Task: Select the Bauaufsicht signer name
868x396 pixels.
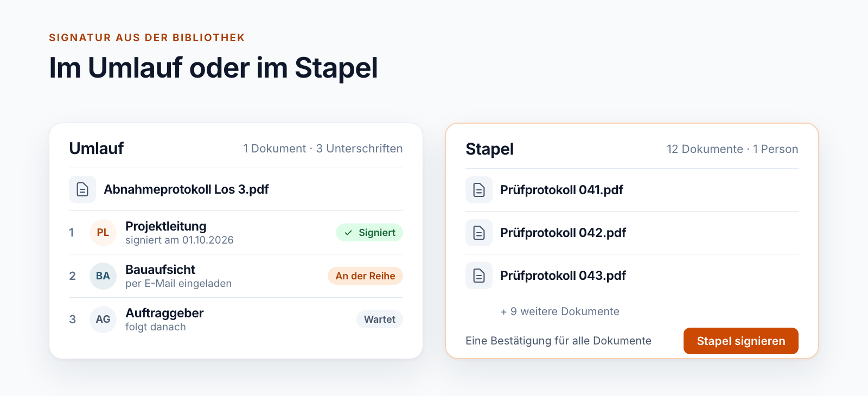Action: pyautogui.click(x=160, y=270)
